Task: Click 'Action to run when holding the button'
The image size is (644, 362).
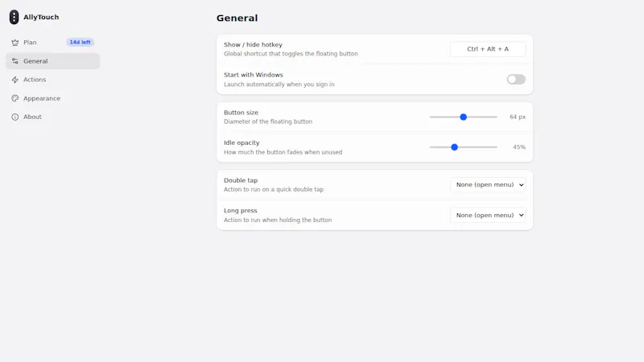Action: pos(278,220)
